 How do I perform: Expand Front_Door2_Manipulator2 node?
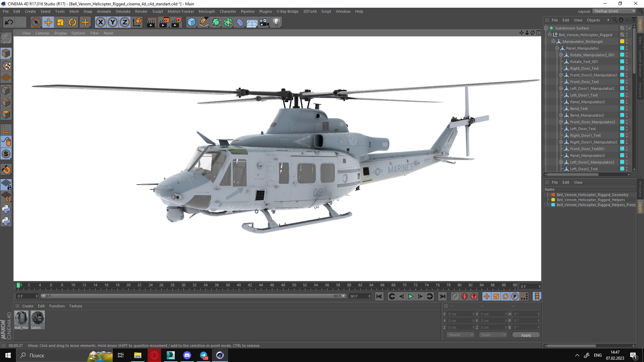(x=561, y=75)
